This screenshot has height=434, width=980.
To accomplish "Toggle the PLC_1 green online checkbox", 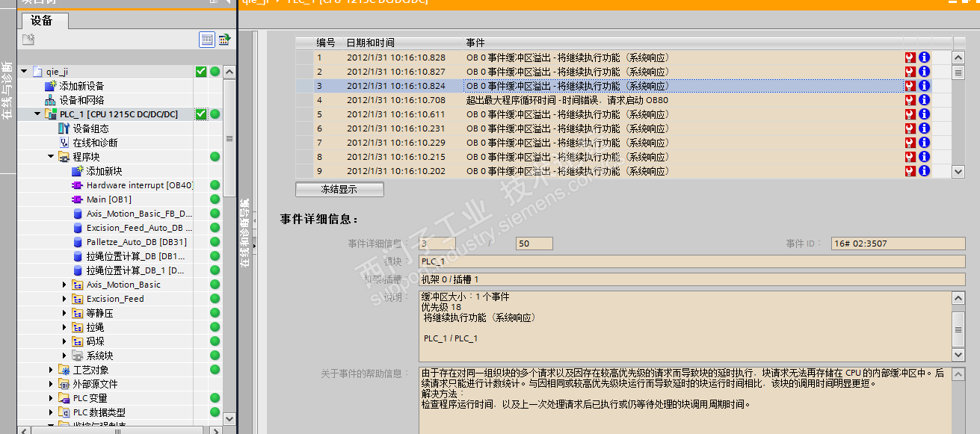I will click(x=200, y=114).
